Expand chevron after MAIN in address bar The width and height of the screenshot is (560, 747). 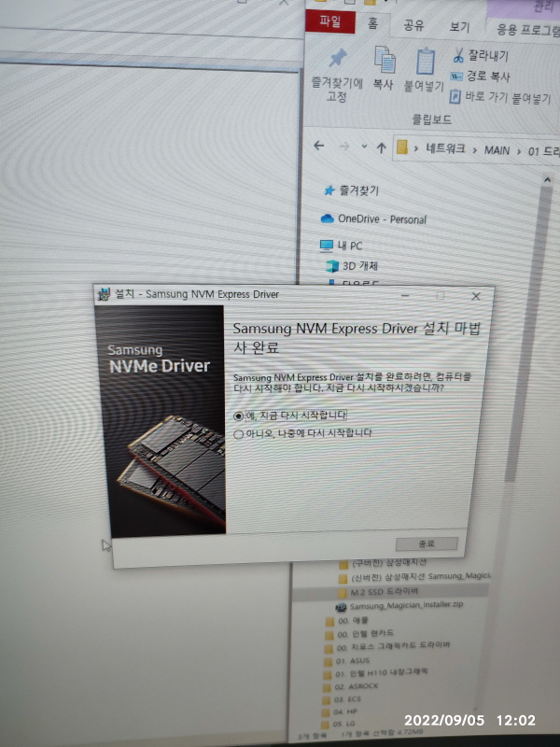(x=519, y=152)
